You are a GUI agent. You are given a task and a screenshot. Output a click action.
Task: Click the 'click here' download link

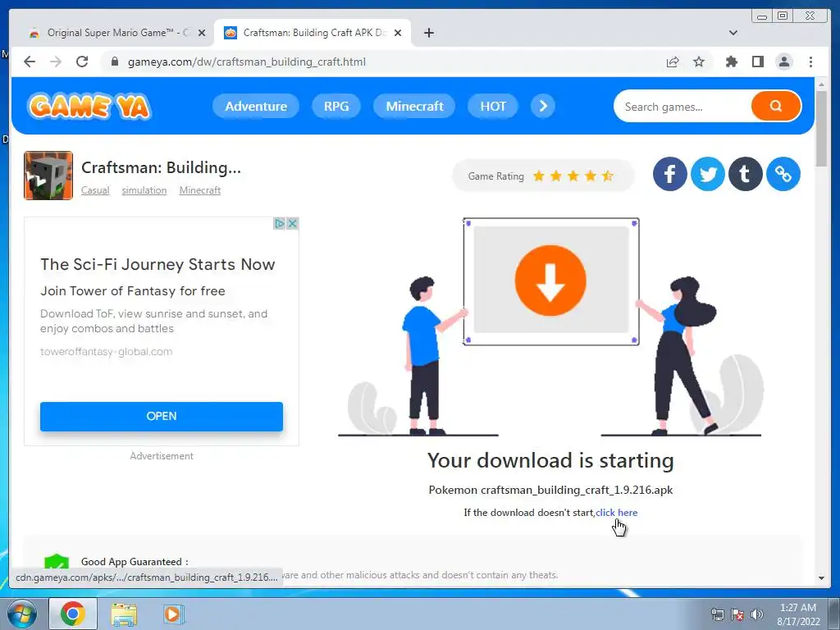tap(617, 513)
